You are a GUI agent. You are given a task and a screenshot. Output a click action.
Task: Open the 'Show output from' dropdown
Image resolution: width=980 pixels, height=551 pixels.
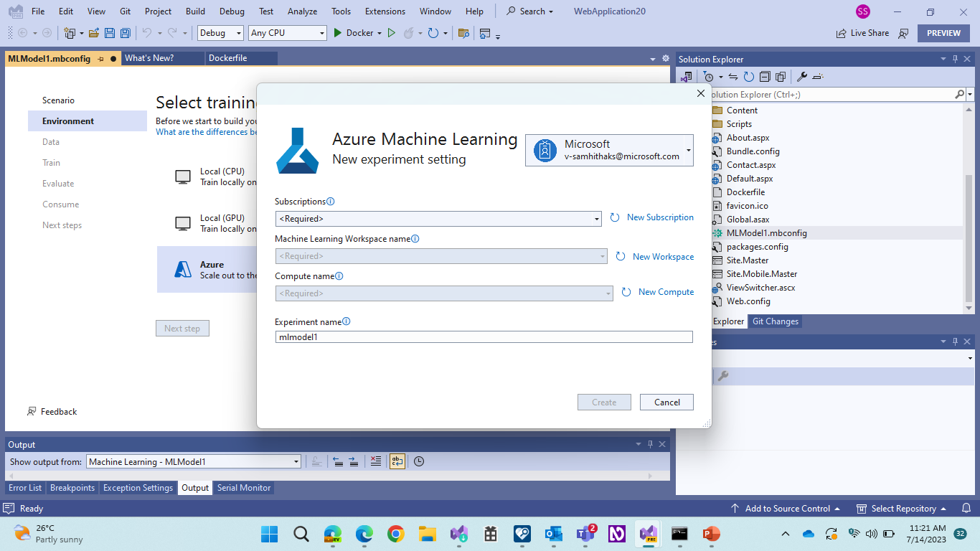[x=296, y=461]
